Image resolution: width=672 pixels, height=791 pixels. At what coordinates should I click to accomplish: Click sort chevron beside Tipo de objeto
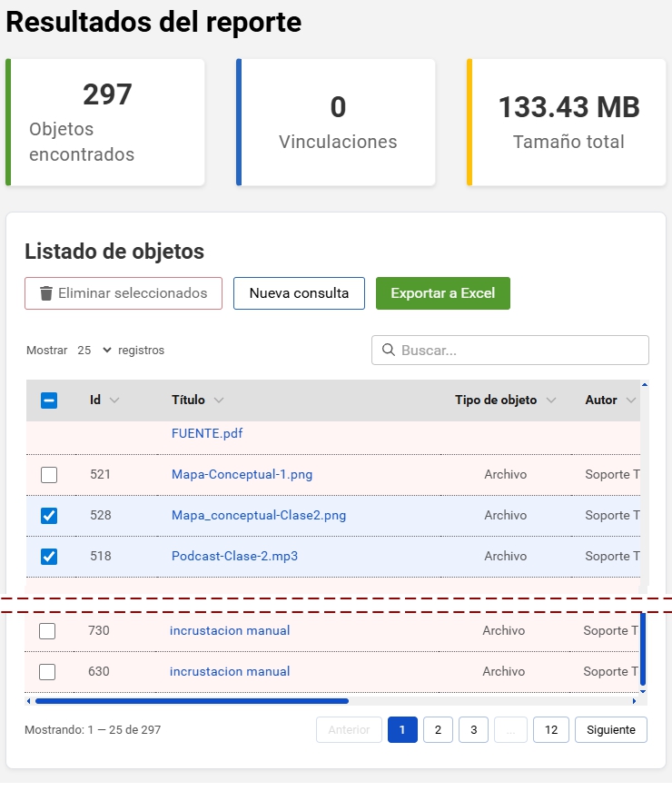click(551, 400)
